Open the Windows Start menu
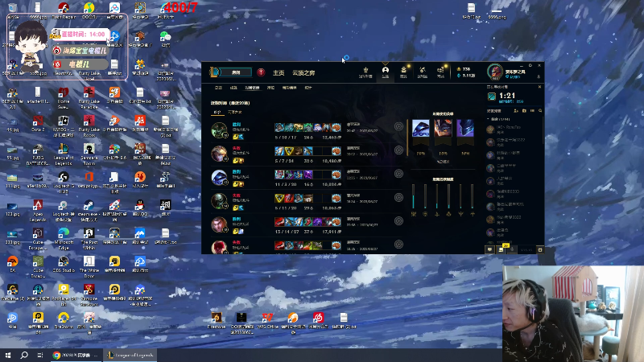Image resolution: width=644 pixels, height=362 pixels. click(x=8, y=355)
